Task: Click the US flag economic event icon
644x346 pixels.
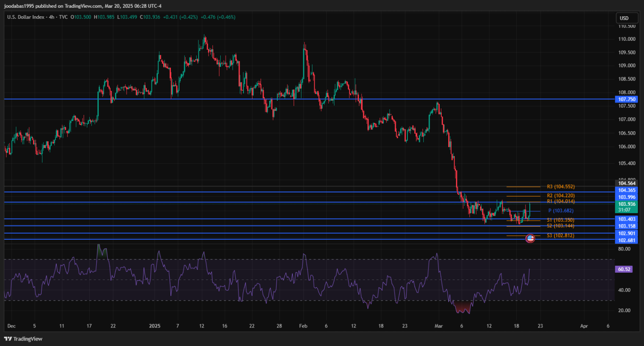Action: point(530,238)
